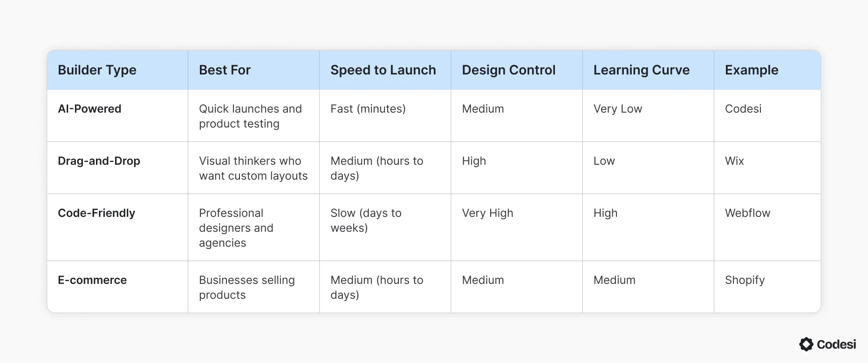Click the Codesi brand wordmark text
Image resolution: width=868 pixels, height=363 pixels.
tap(836, 344)
